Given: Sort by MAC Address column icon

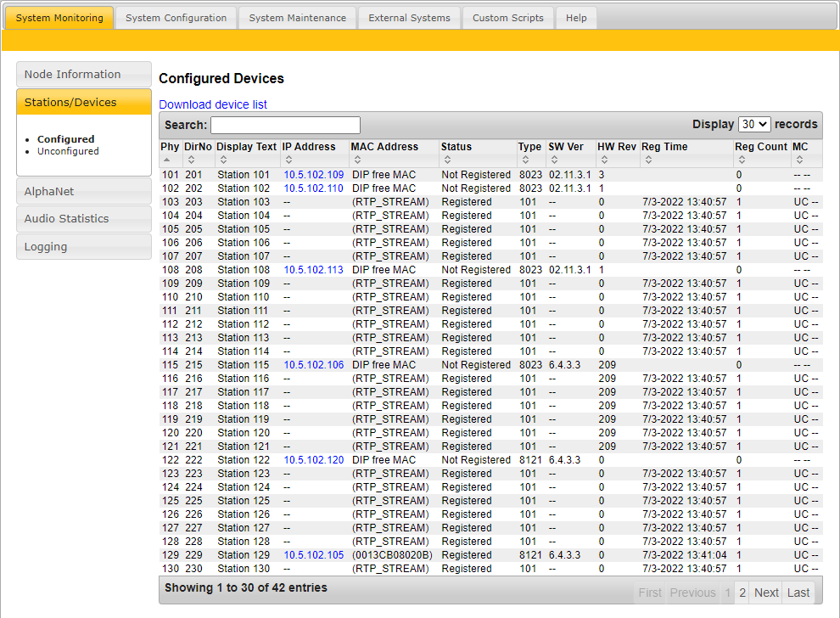Looking at the screenshot, I should click(x=358, y=160).
